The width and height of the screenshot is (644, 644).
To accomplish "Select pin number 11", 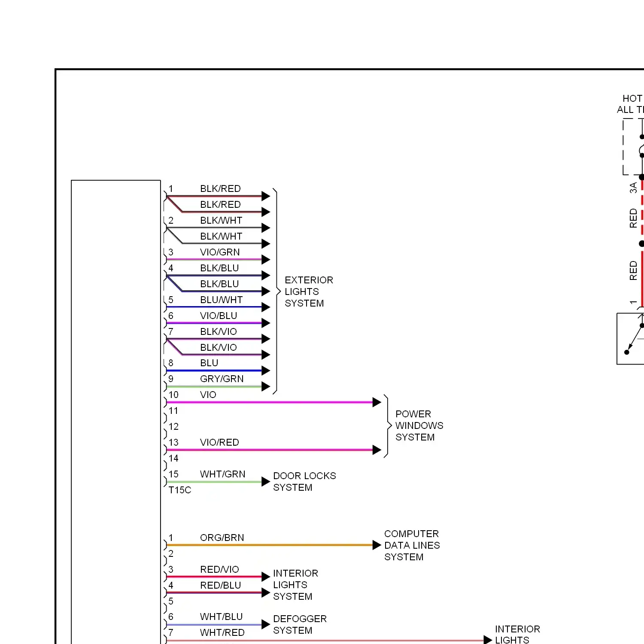I will click(173, 410).
